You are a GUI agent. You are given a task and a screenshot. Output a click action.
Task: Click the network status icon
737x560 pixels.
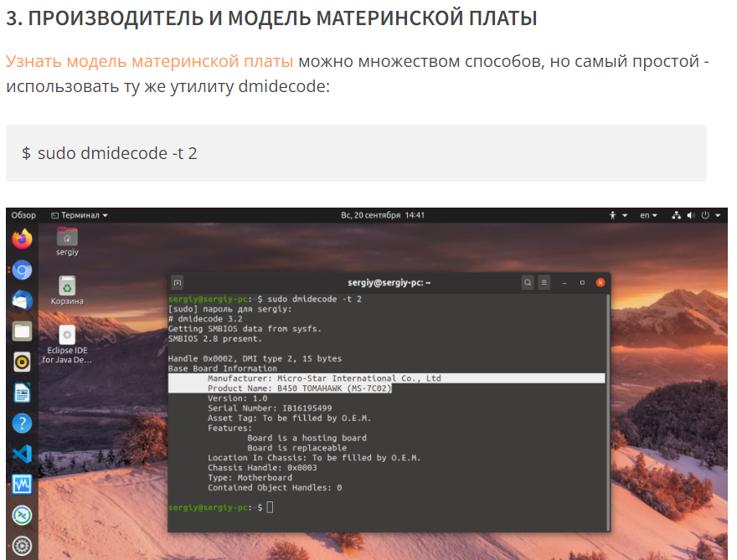tap(676, 215)
